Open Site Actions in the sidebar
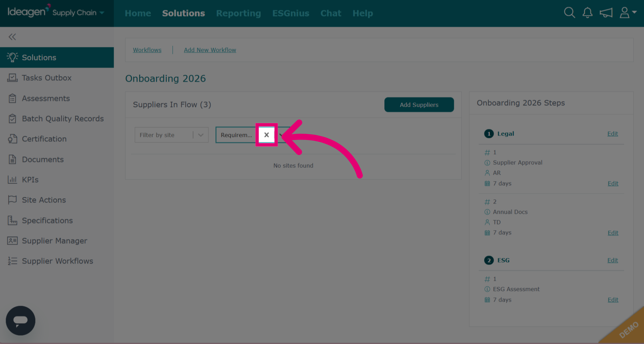The height and width of the screenshot is (344, 644). [x=44, y=200]
